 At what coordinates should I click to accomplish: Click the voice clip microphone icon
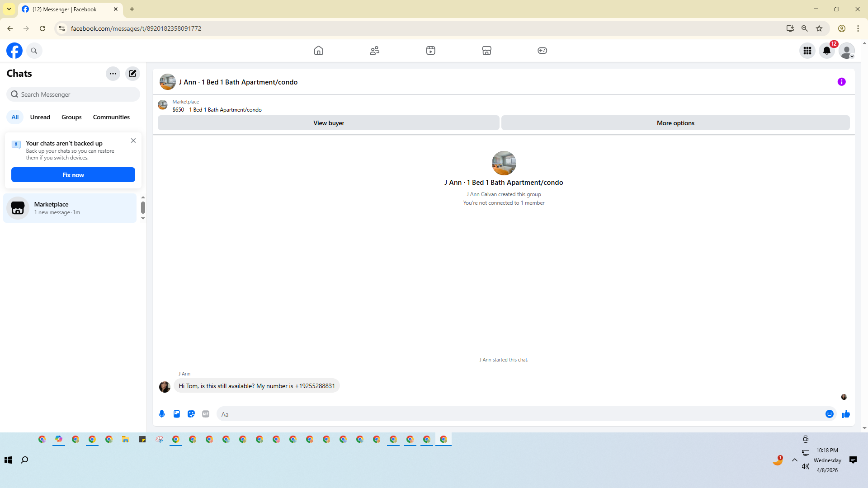[x=162, y=414]
